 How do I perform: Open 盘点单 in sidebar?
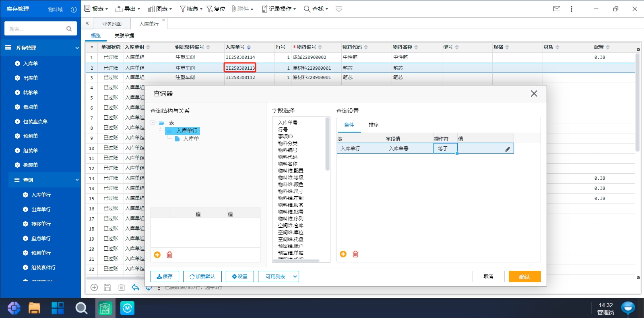coord(31,107)
